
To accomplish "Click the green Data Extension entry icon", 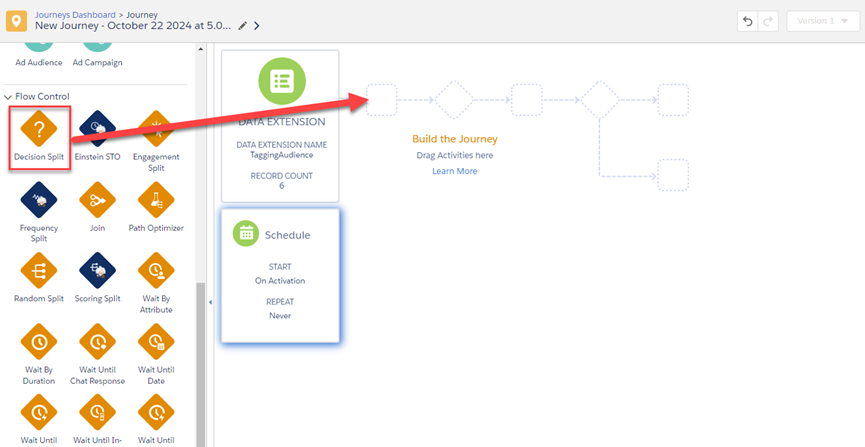I will (x=282, y=81).
